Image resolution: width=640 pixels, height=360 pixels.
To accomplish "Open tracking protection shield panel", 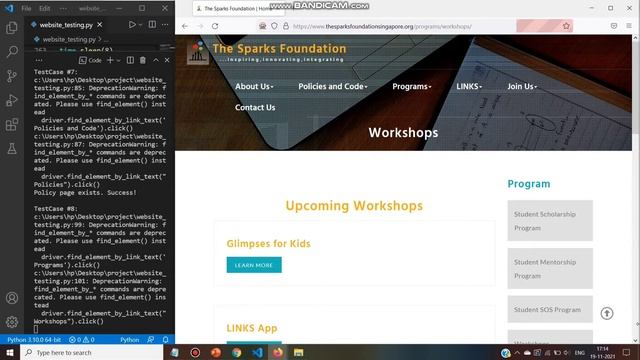I will (x=274, y=26).
